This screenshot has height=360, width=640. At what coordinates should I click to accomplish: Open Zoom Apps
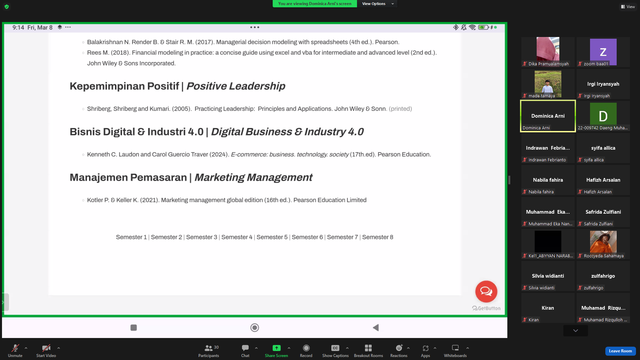click(425, 350)
